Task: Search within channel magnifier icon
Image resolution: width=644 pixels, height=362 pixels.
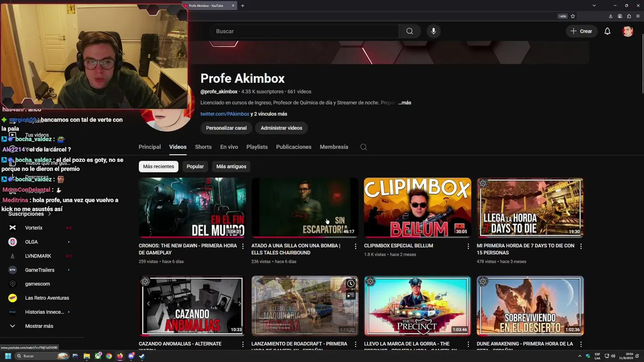Action: [364, 147]
